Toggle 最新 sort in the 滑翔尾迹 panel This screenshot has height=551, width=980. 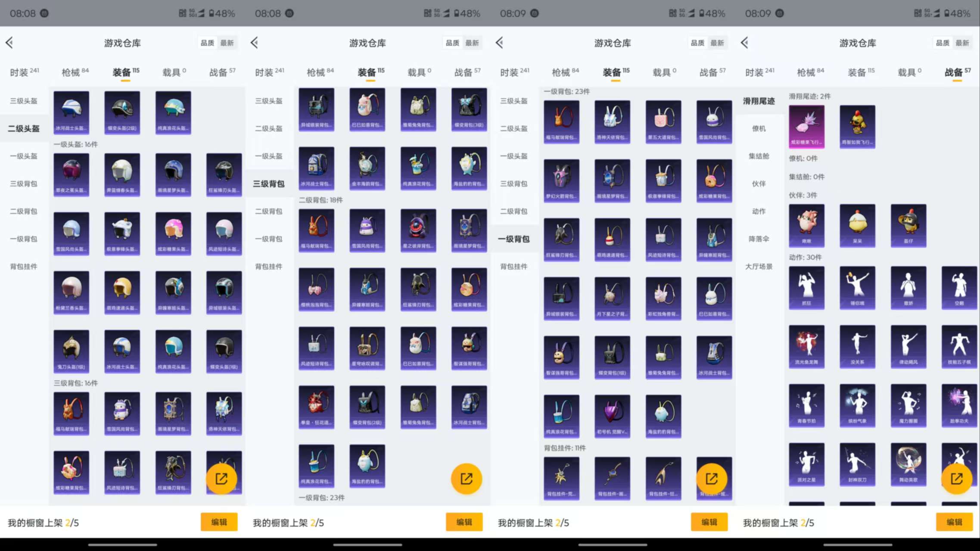click(x=962, y=43)
